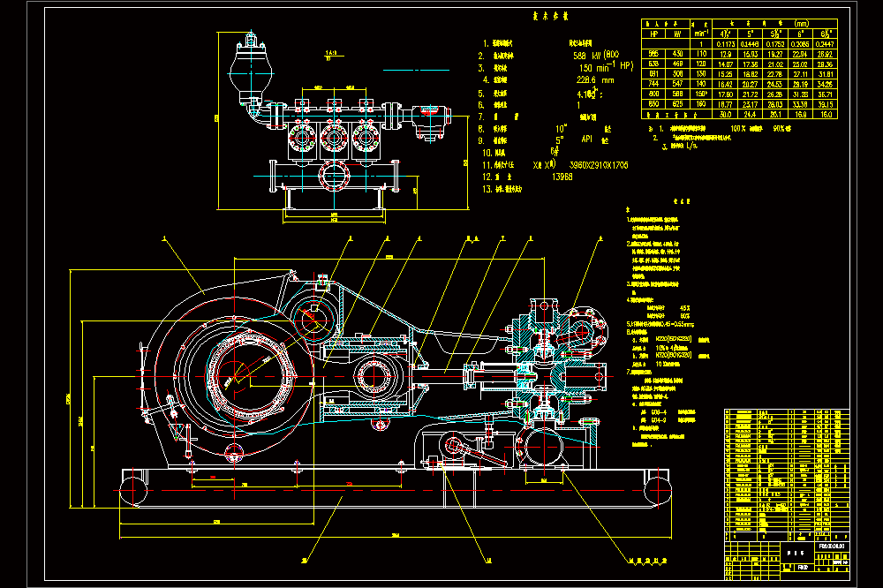Select the 0.1173 cell in the table
The width and height of the screenshot is (883, 588).
[725, 44]
